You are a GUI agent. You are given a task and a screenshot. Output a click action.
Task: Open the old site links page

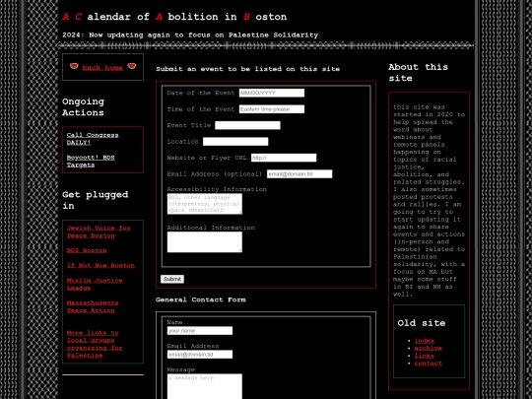click(424, 356)
